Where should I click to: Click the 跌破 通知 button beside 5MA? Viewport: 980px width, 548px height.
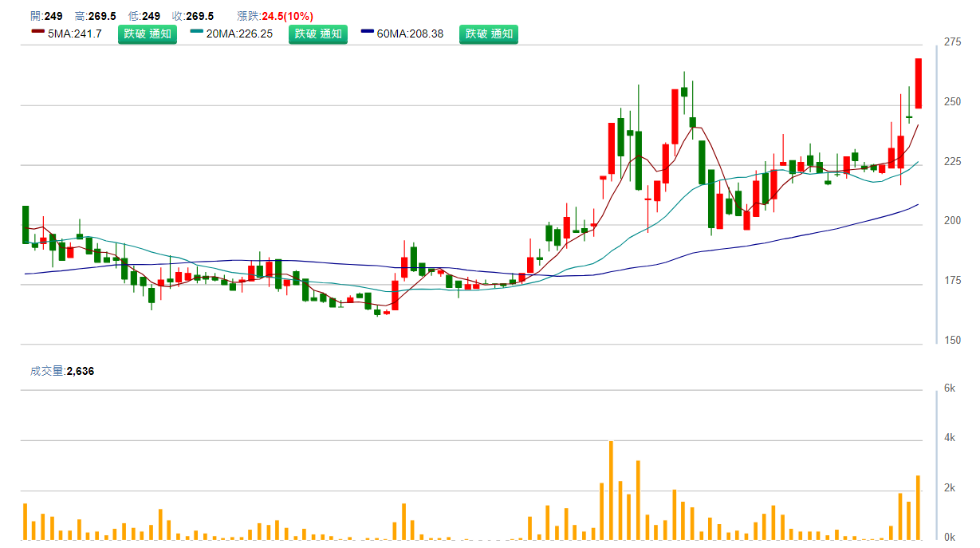pos(147,34)
